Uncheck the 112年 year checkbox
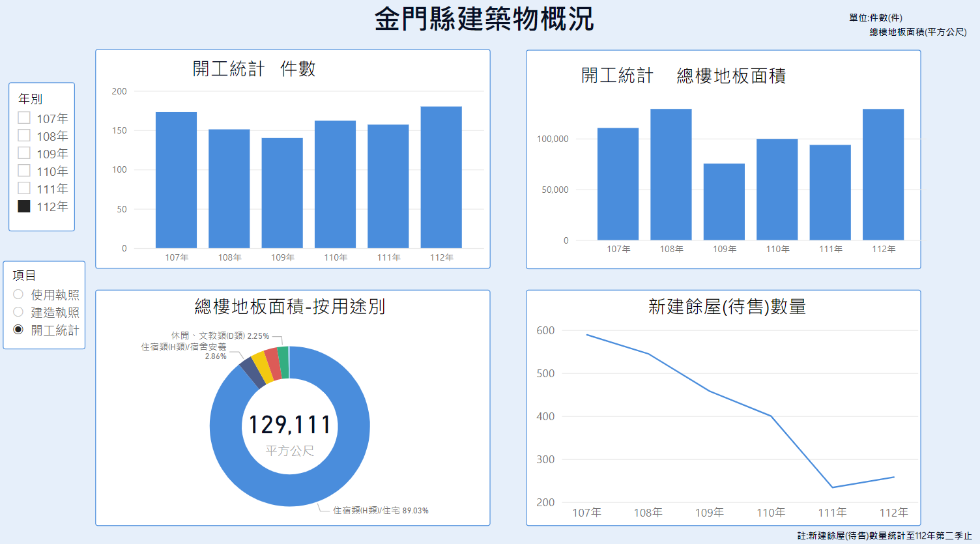980x544 pixels. pyautogui.click(x=24, y=206)
